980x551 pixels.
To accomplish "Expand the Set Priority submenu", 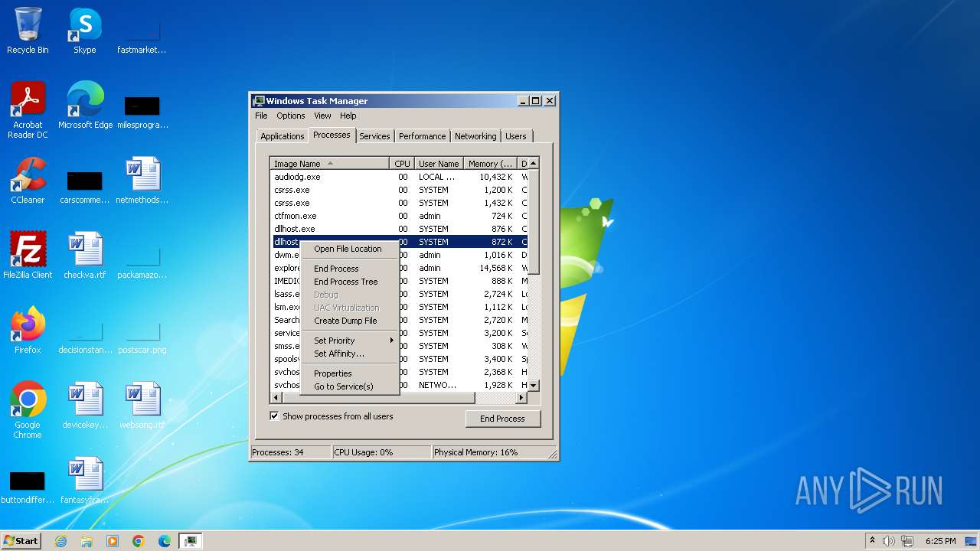I will pyautogui.click(x=350, y=341).
